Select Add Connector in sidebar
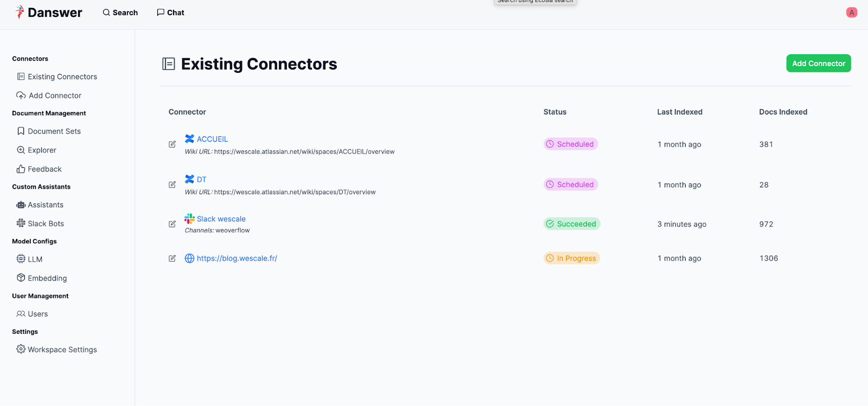The image size is (868, 406). (49, 96)
